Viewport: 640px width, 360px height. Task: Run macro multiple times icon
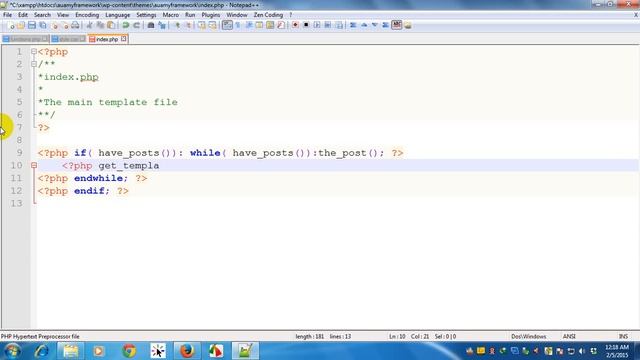(328, 25)
